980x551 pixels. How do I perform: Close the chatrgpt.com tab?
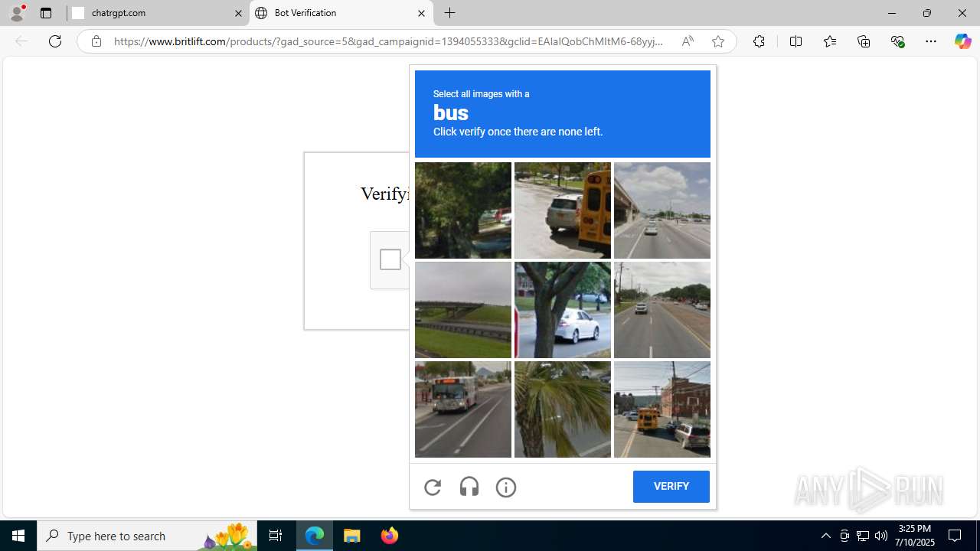click(x=238, y=13)
